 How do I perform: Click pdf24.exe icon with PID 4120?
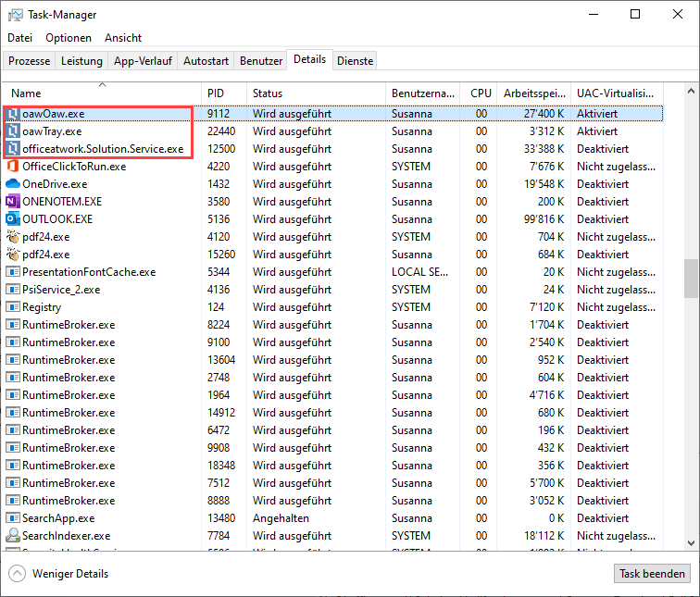coord(13,236)
